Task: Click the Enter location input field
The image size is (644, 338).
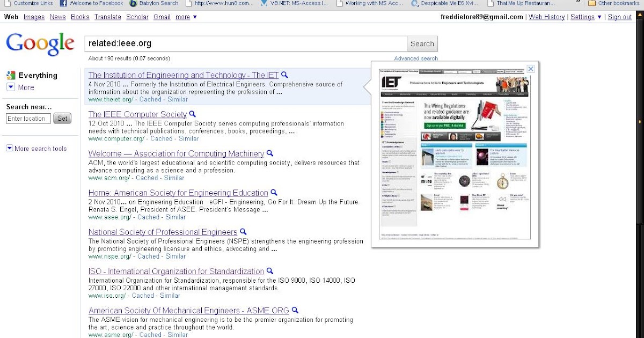Action: click(x=27, y=118)
